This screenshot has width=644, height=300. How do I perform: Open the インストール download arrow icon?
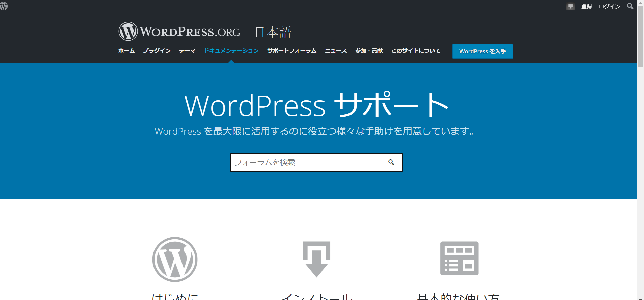point(316,259)
